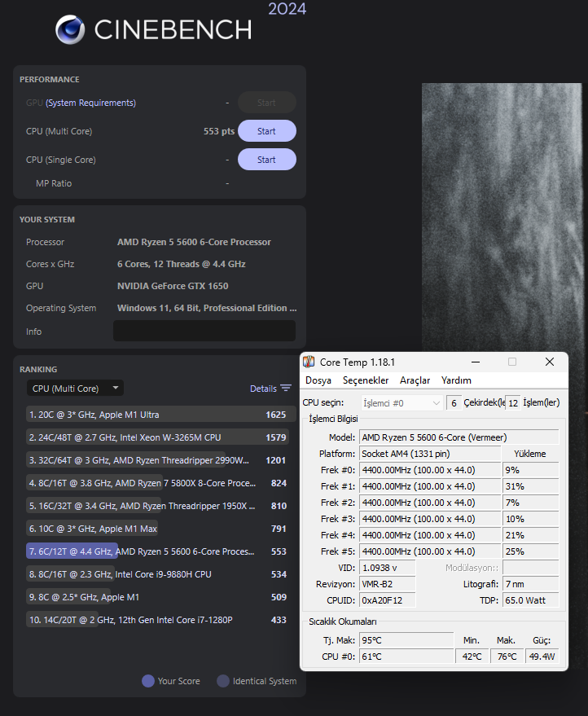Screen dimensions: 588x716
Task: Start the CPU Single Core benchmark
Action: 266,160
